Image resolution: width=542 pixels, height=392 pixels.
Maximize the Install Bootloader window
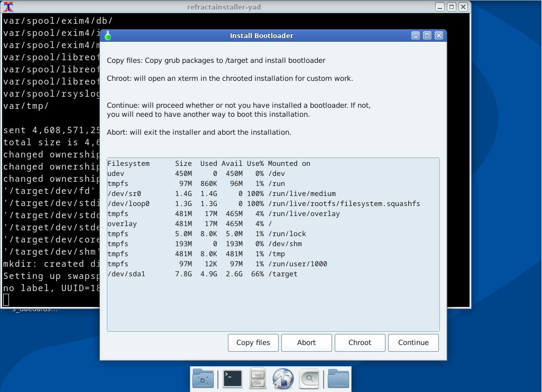(x=427, y=35)
